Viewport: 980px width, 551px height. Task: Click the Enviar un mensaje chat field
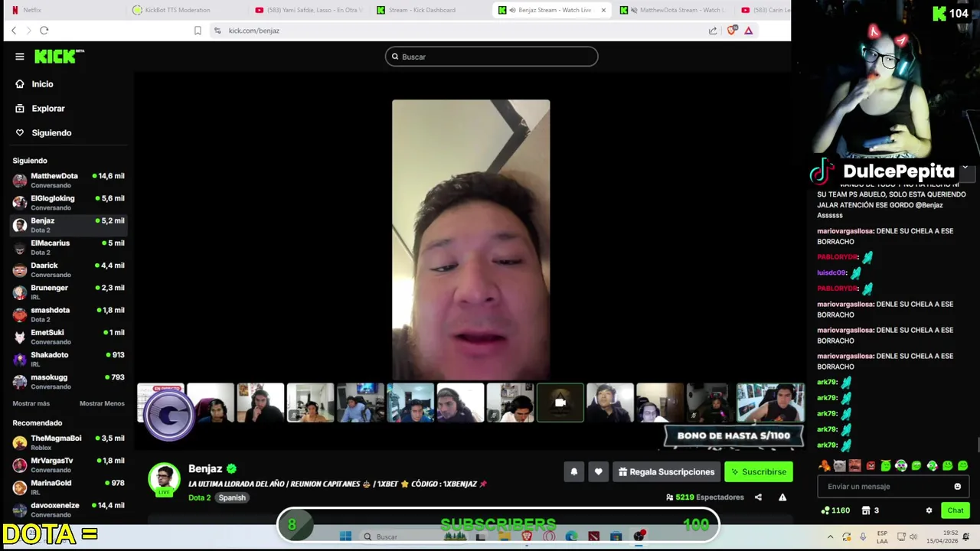pos(892,487)
